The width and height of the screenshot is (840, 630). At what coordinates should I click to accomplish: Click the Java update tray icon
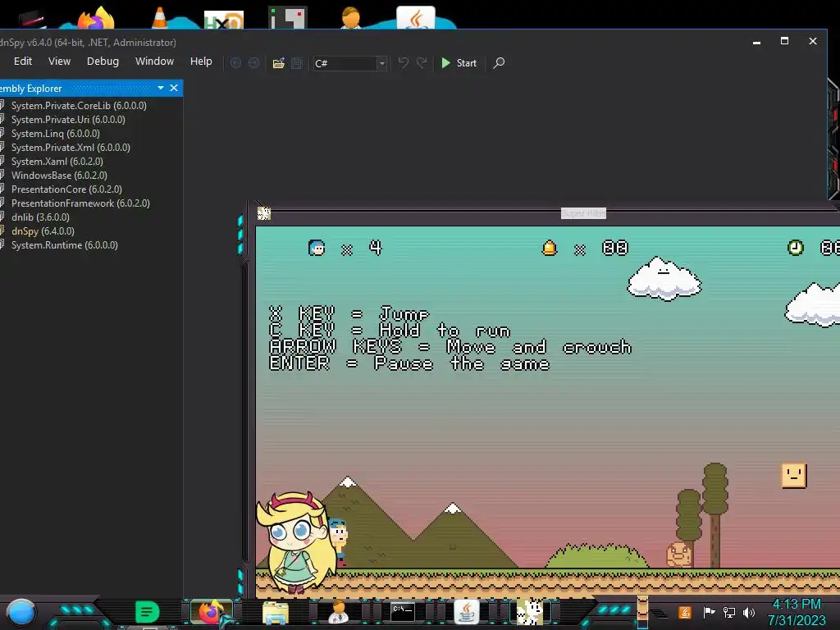685,612
